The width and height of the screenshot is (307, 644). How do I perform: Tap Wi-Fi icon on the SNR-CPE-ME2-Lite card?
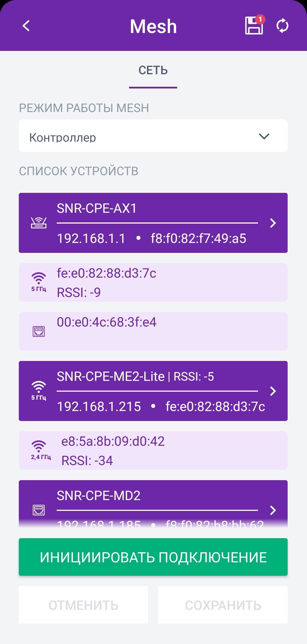[x=39, y=390]
